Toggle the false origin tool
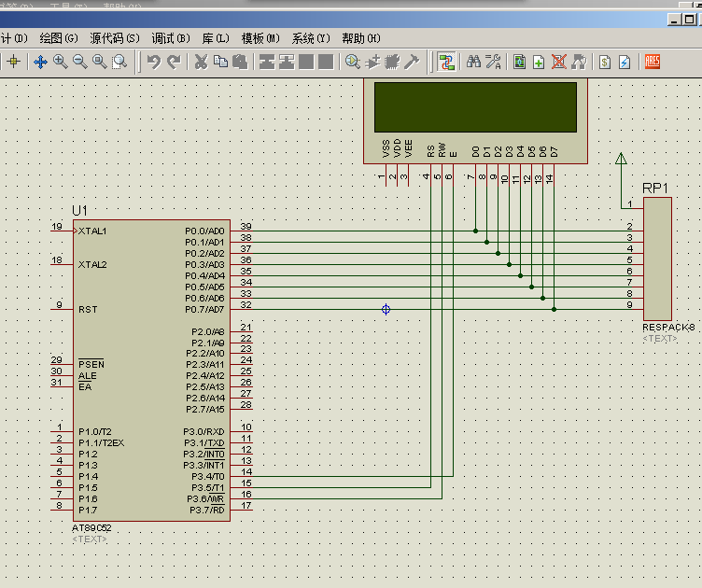702x588 pixels. (13, 62)
